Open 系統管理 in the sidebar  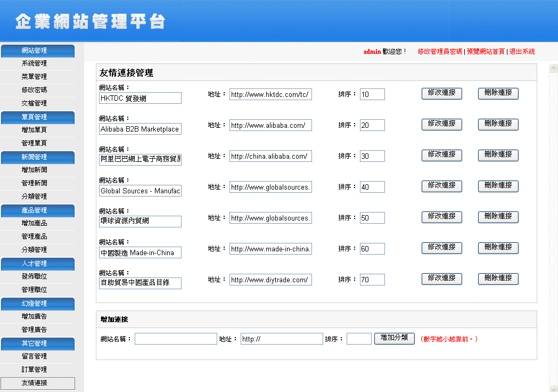[34, 63]
